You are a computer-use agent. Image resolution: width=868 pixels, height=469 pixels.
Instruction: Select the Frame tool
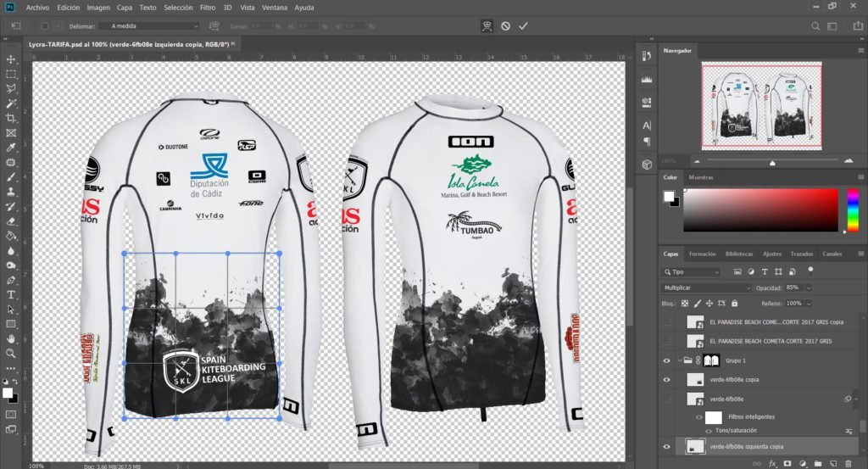pos(10,133)
